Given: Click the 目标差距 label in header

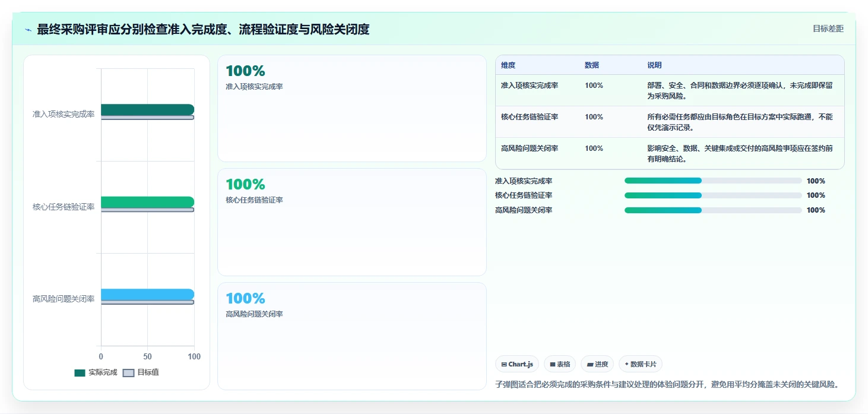Looking at the screenshot, I should [828, 29].
